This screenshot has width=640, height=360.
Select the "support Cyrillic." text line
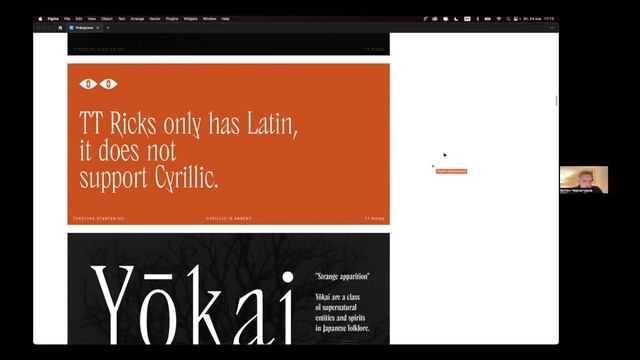click(149, 178)
